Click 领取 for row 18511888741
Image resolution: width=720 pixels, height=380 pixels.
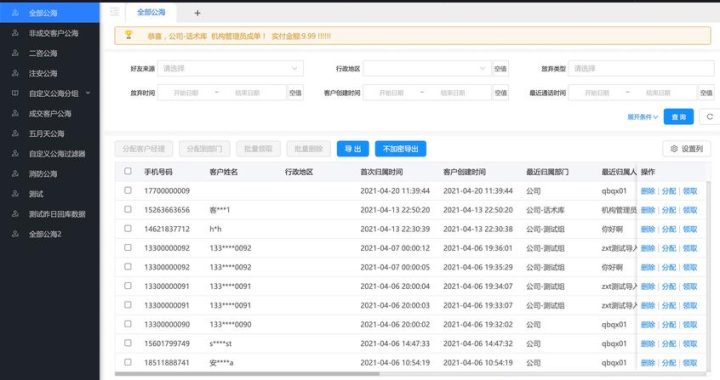690,363
